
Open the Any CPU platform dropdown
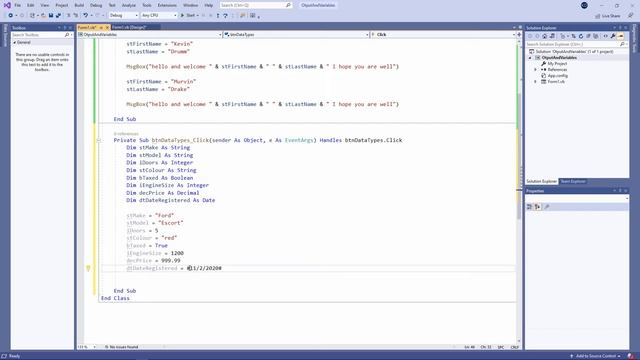(159, 16)
